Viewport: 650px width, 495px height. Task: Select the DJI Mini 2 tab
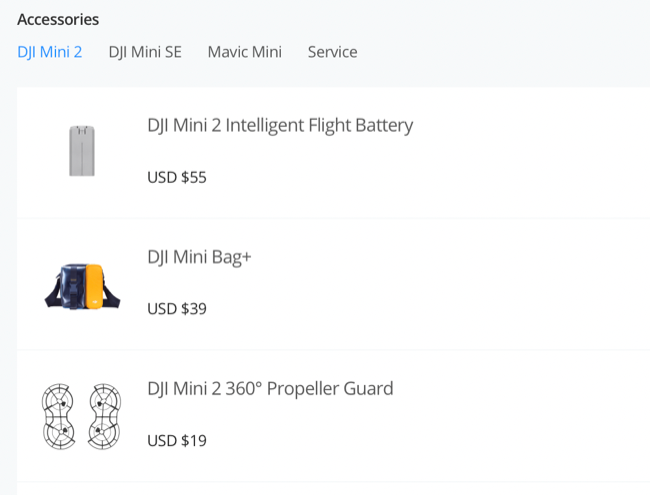pos(50,52)
